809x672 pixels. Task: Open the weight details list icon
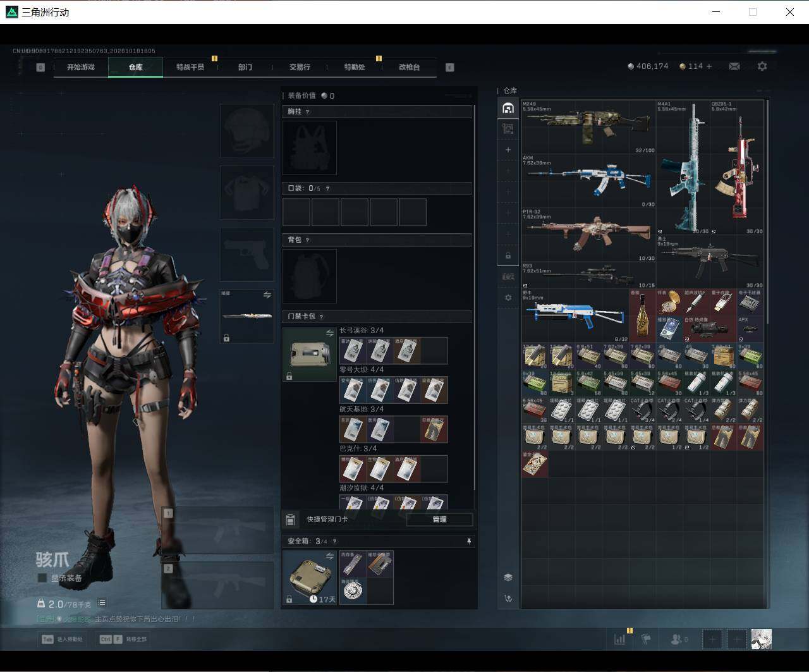click(102, 603)
